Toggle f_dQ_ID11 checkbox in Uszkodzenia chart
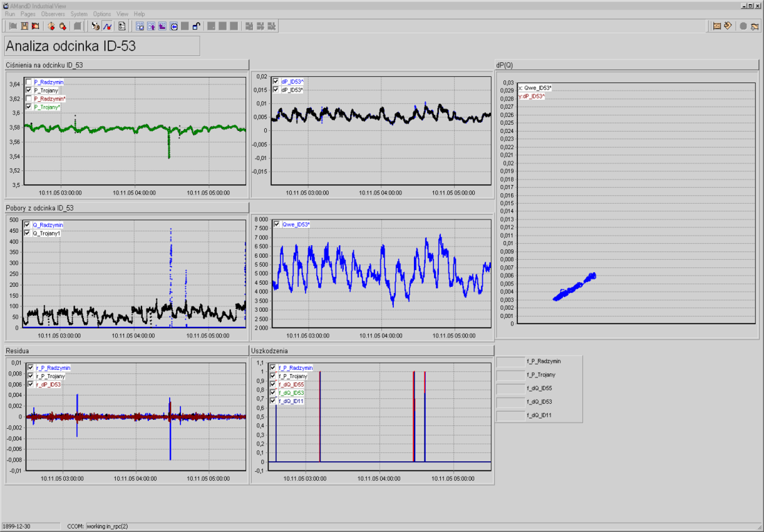The image size is (764, 532). click(x=273, y=401)
